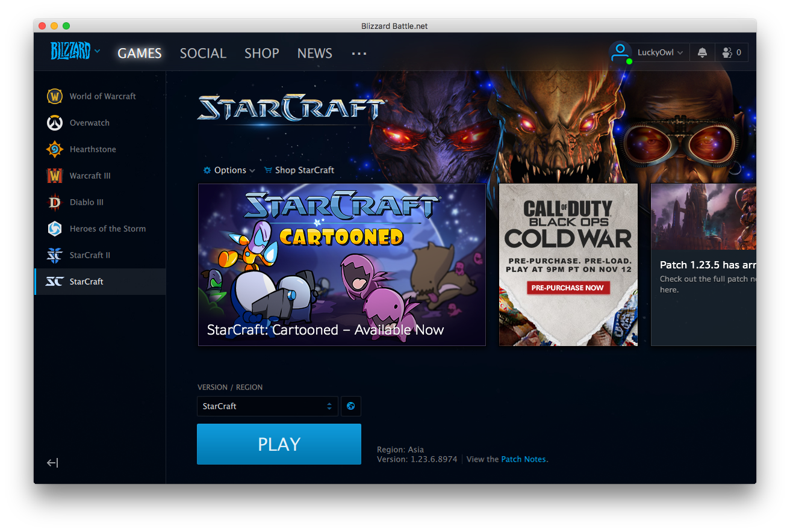Click the large StarCraft logo header

pos(291,108)
